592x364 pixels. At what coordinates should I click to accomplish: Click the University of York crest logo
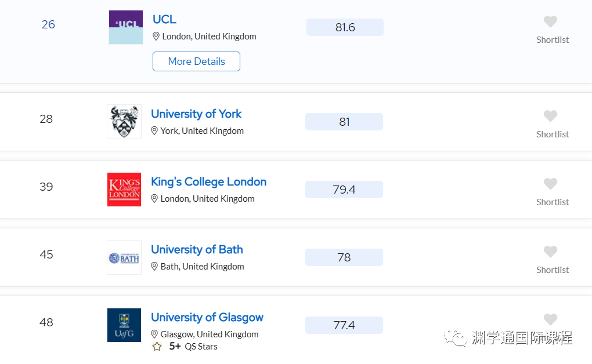point(124,122)
